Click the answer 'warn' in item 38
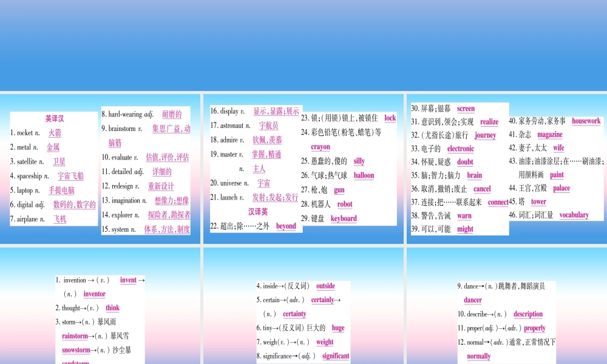Viewport: 607px width, 364px height. (x=464, y=216)
